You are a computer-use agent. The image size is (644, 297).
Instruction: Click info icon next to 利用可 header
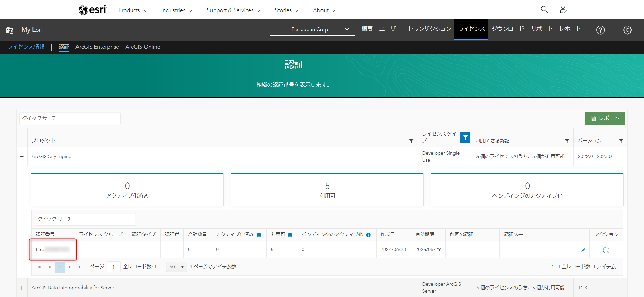tap(290, 235)
